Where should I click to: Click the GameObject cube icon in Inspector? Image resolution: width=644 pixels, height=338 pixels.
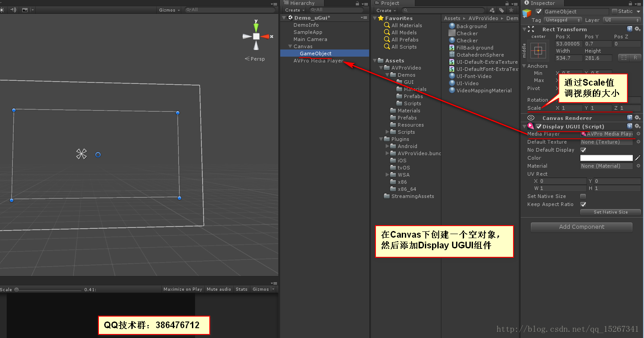[x=527, y=13]
